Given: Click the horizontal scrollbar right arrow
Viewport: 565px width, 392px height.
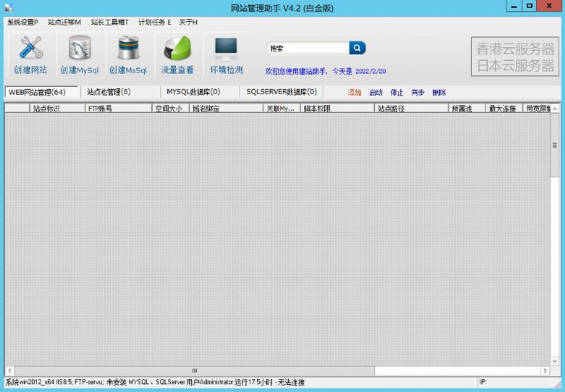Looking at the screenshot, I should coord(545,370).
